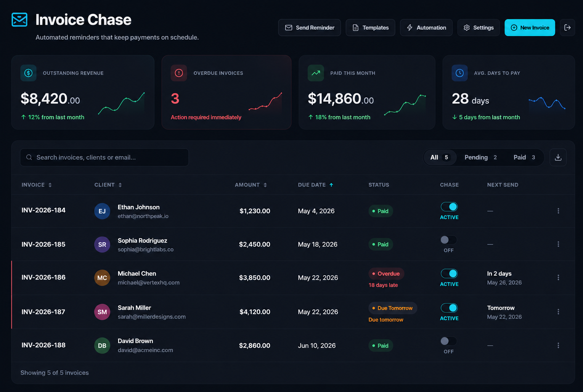This screenshot has width=583, height=392.
Task: Turn off the chase toggle for Sarah Miller
Action: point(449,308)
